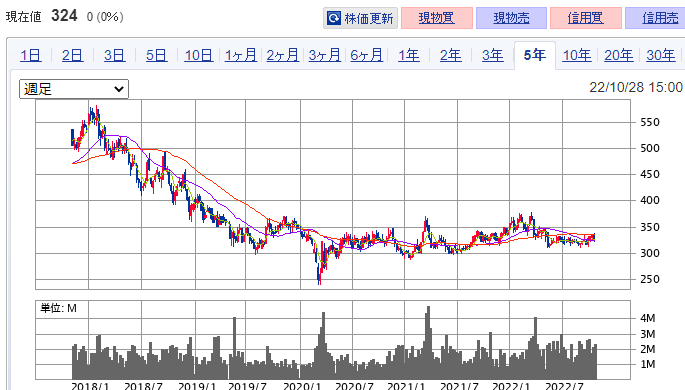Switch to the 2日 chart tab
Viewport: 685px width, 390px height.
[x=73, y=55]
